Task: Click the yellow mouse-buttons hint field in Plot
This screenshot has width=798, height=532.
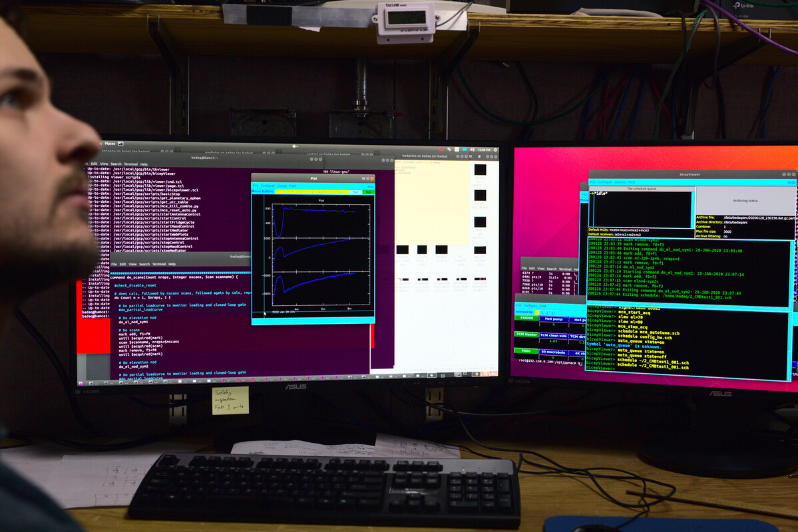Action: click(x=312, y=192)
